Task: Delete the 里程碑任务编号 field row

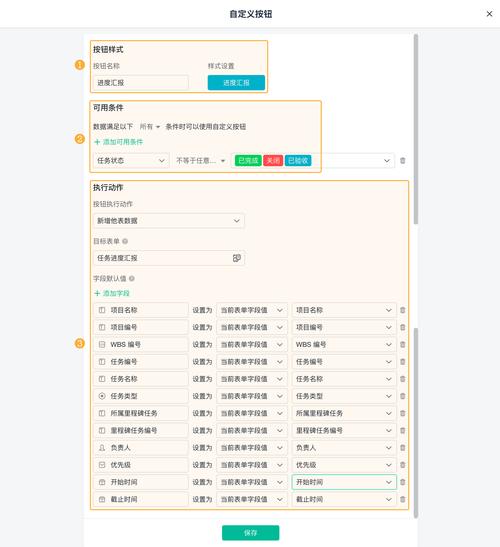Action: 402,430
